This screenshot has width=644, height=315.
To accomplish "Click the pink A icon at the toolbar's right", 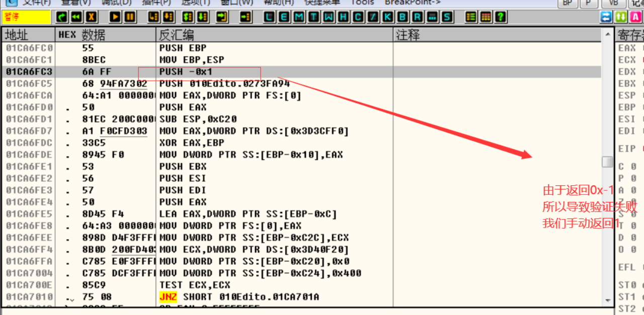I will tap(636, 17).
